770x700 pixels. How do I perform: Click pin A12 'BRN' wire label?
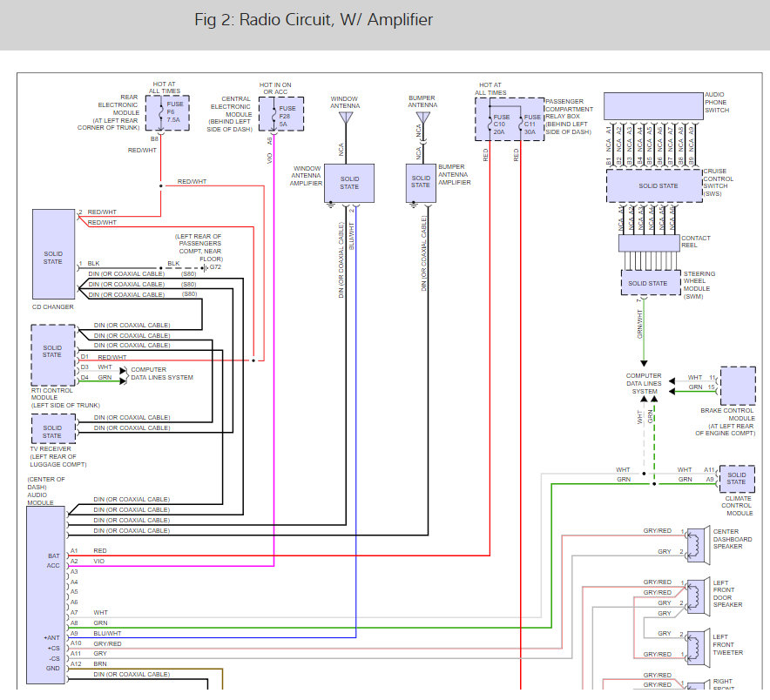(x=99, y=663)
